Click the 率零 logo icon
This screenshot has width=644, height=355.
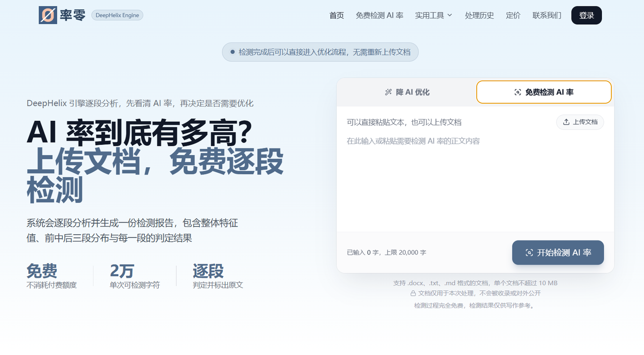coord(48,15)
